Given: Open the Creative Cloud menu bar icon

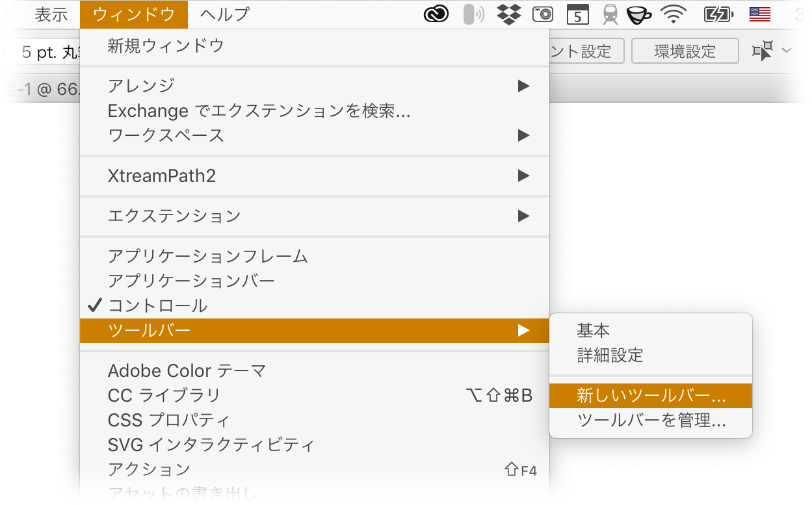Looking at the screenshot, I should 436,14.
